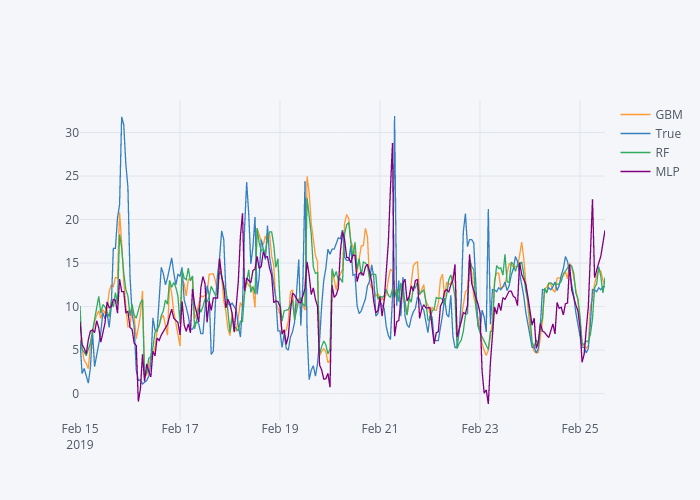Click the Feb 23 x-axis tick
Screen dimensions: 700x500
(x=480, y=428)
